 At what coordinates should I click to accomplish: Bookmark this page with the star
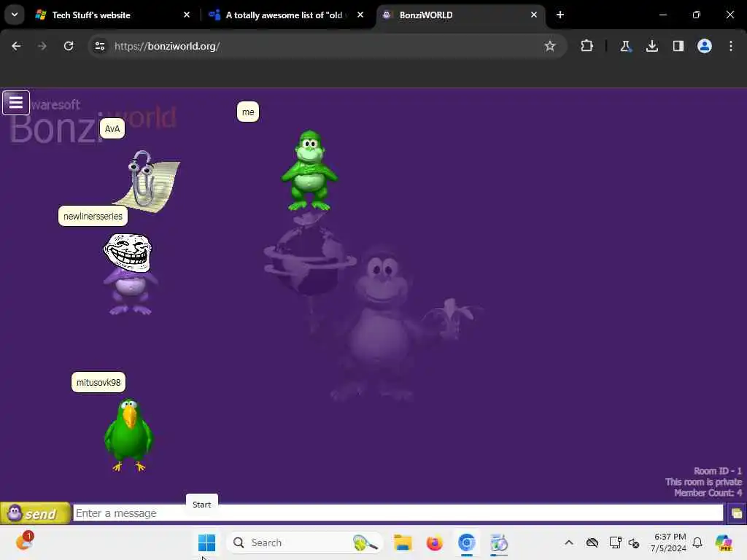[x=550, y=46]
